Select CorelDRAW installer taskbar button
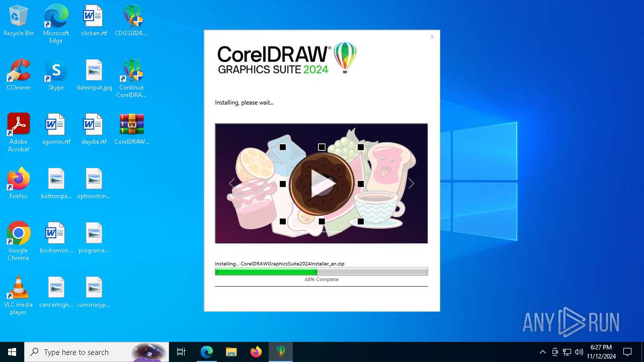This screenshot has height=362, width=644. (x=281, y=352)
